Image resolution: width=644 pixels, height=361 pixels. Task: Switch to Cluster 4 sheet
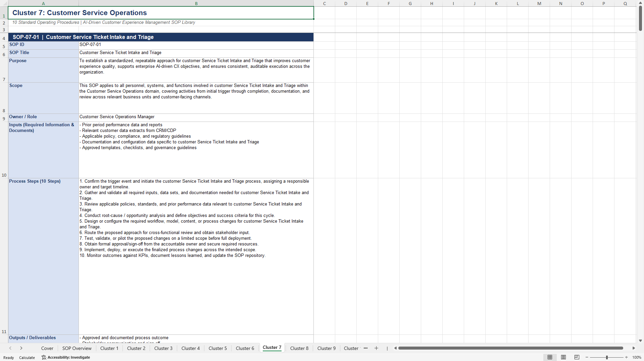click(191, 348)
